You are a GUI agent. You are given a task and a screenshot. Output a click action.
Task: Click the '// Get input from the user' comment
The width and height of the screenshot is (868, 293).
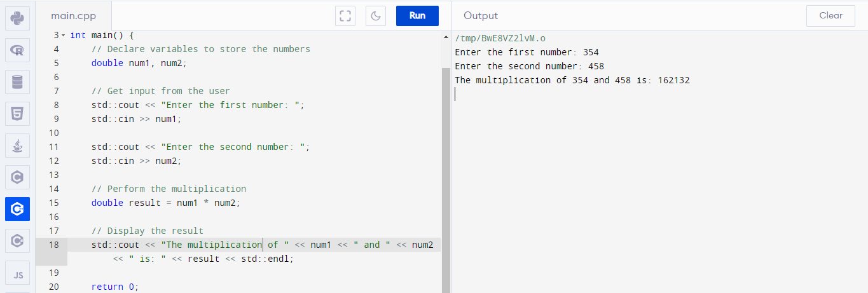(x=161, y=91)
